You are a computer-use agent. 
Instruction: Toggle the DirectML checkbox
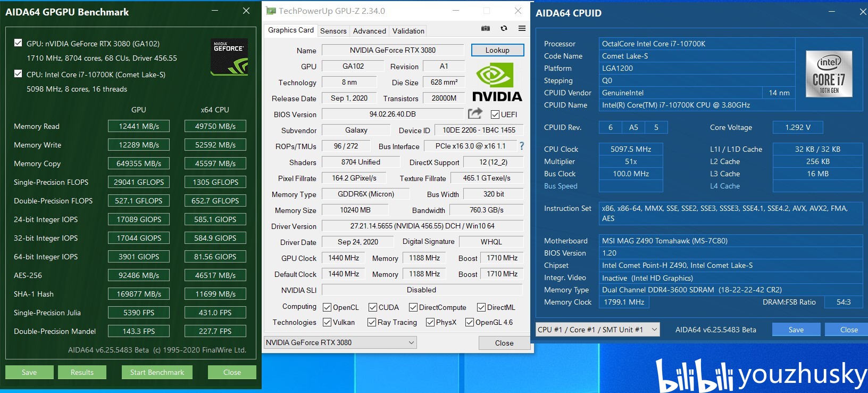[x=481, y=307]
